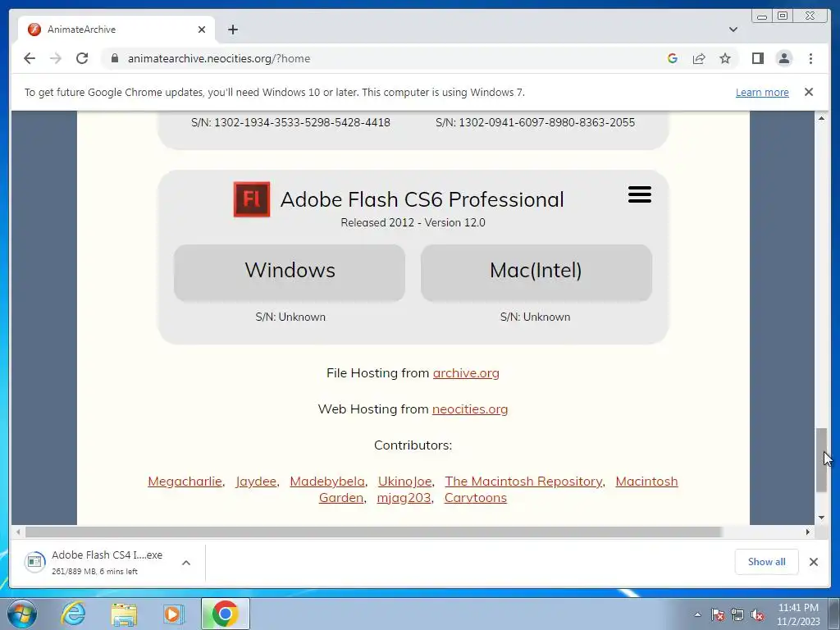The height and width of the screenshot is (630, 840).
Task: Open the Chrome profile avatar
Action: coord(783,58)
